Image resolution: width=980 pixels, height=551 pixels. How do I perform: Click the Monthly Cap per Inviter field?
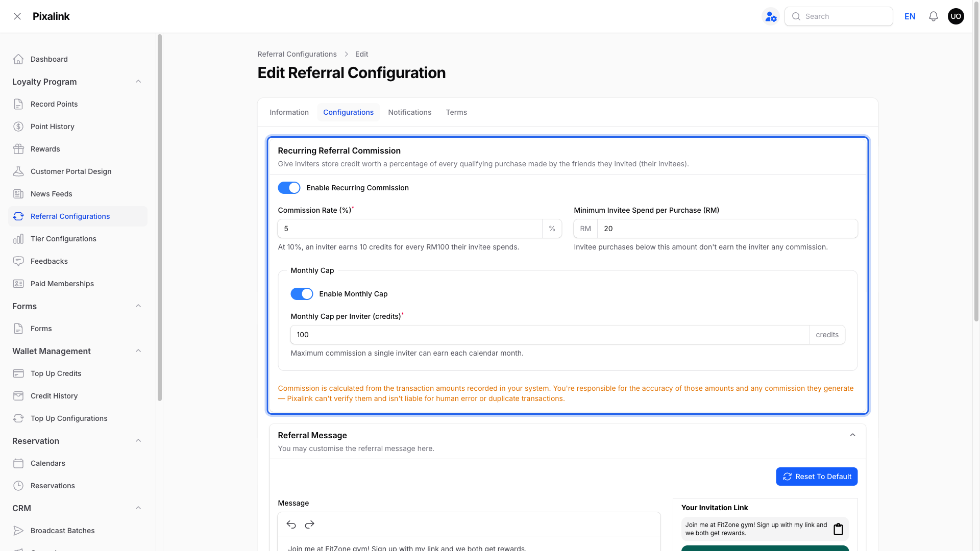[x=550, y=335]
